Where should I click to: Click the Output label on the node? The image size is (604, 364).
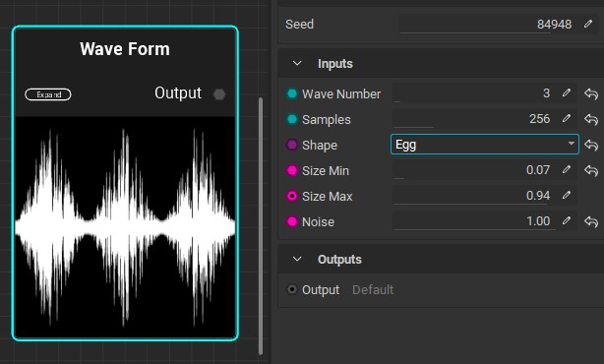(178, 93)
